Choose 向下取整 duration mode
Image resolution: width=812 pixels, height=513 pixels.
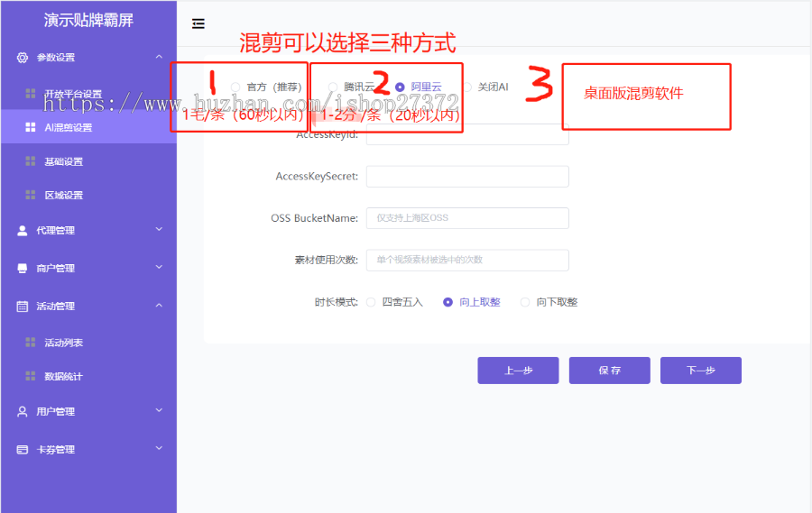coord(525,302)
